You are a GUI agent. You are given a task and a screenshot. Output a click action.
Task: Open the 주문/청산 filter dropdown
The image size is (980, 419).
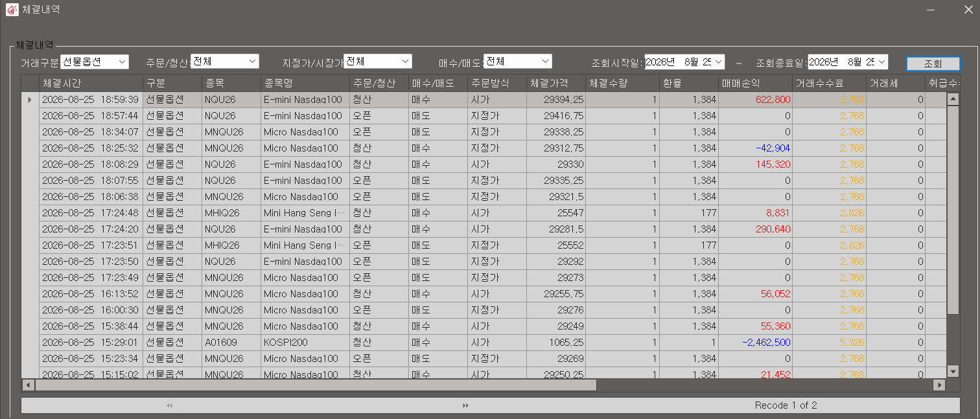click(225, 62)
